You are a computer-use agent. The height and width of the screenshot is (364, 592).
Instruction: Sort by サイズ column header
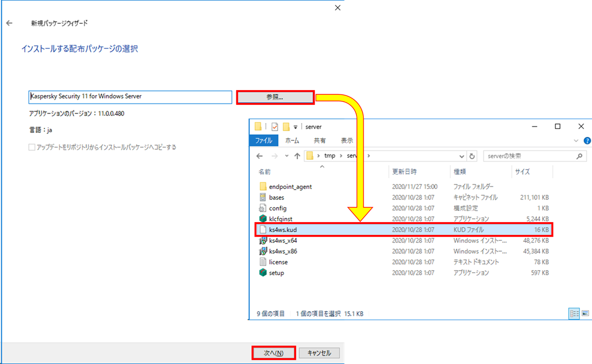click(x=522, y=172)
